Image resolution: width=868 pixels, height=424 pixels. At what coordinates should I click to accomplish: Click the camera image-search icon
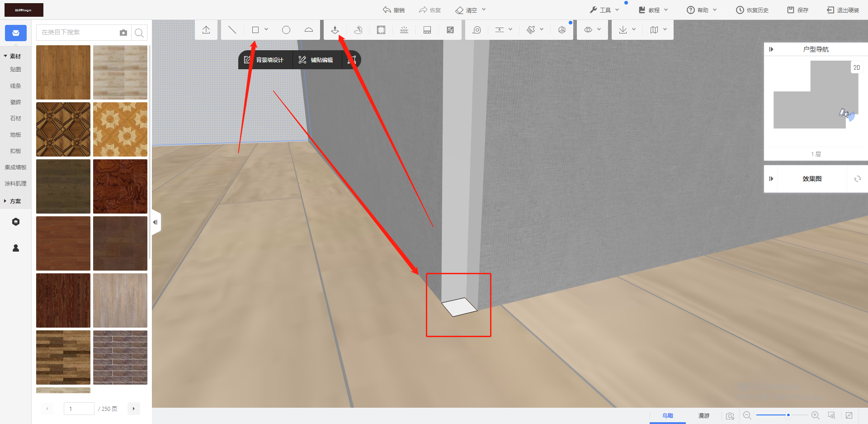click(x=123, y=33)
